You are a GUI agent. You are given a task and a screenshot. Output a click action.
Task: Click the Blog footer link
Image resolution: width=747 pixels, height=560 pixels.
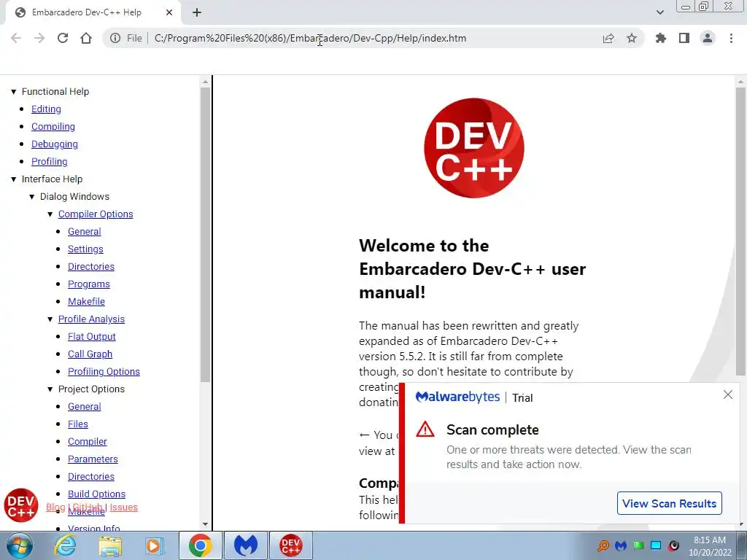tap(55, 507)
